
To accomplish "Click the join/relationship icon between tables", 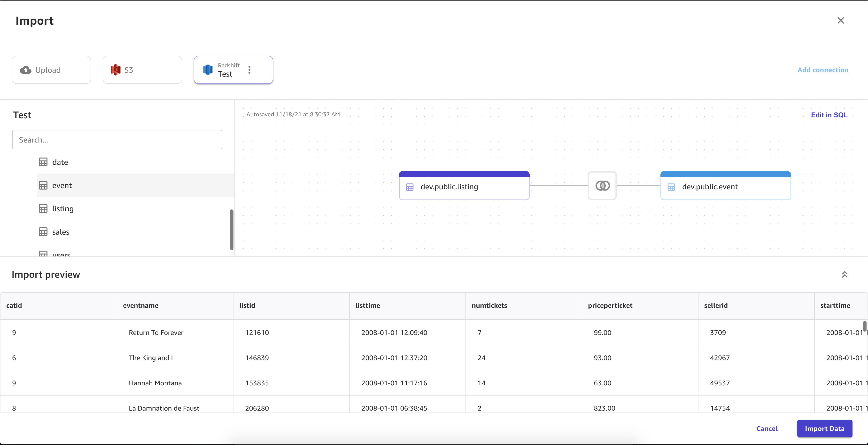I will click(x=602, y=186).
